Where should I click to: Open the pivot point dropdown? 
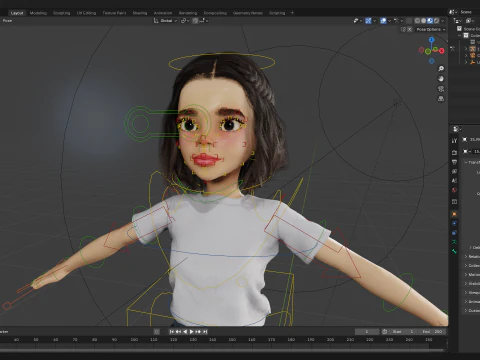(185, 21)
